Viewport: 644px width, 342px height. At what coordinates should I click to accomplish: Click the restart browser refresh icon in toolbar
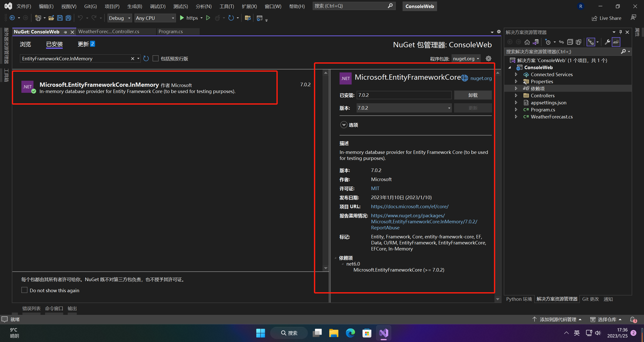pyautogui.click(x=231, y=18)
